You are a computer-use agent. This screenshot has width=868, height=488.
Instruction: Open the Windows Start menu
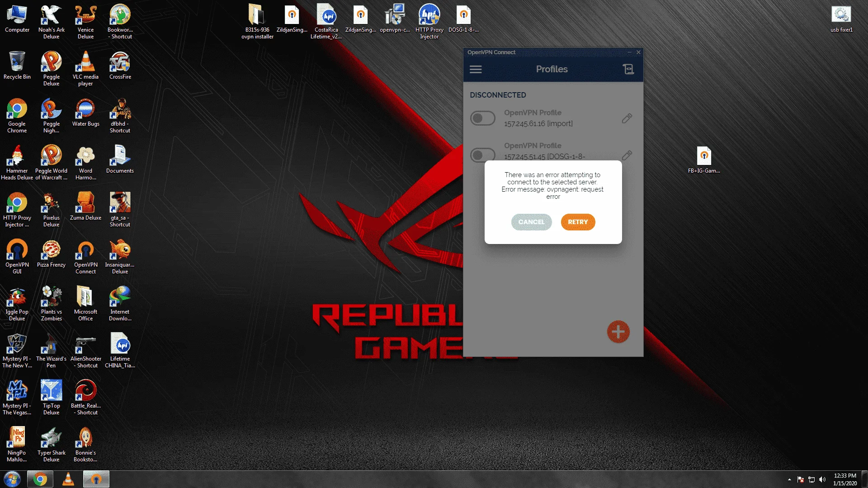click(x=12, y=479)
